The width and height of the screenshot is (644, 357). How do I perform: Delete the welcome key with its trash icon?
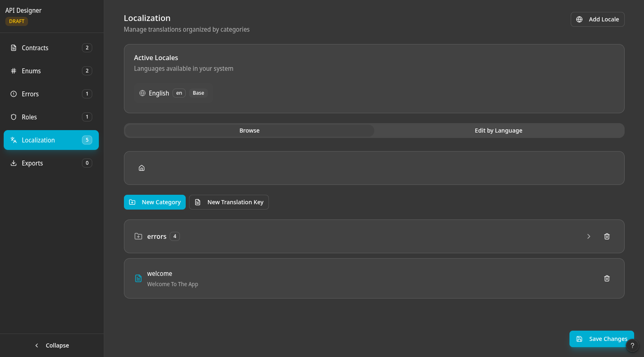pyautogui.click(x=607, y=278)
